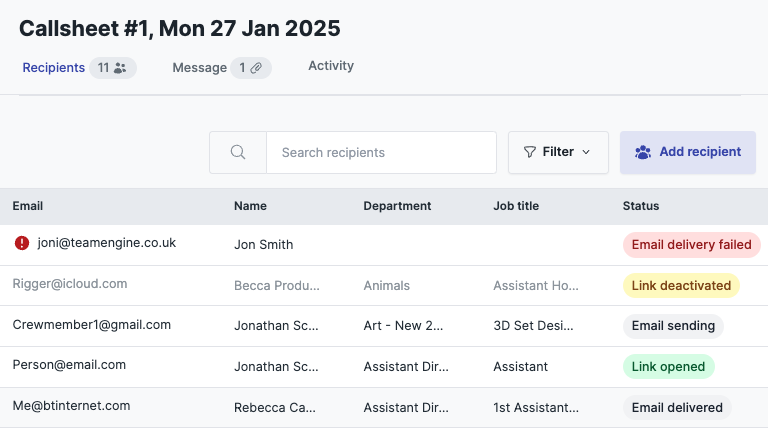Click the Email delivery failed status badge
The image size is (768, 429).
click(x=692, y=245)
